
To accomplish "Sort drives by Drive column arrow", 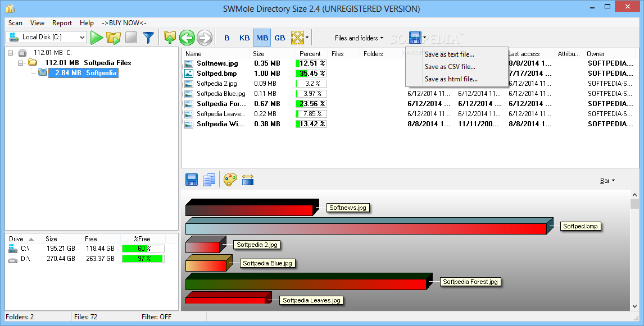I will point(31,239).
